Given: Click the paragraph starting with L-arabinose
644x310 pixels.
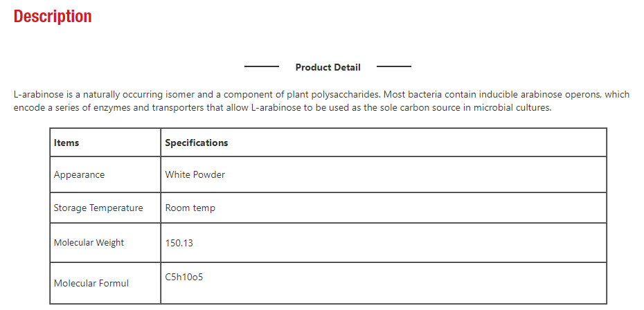Looking at the screenshot, I should pos(321,102).
